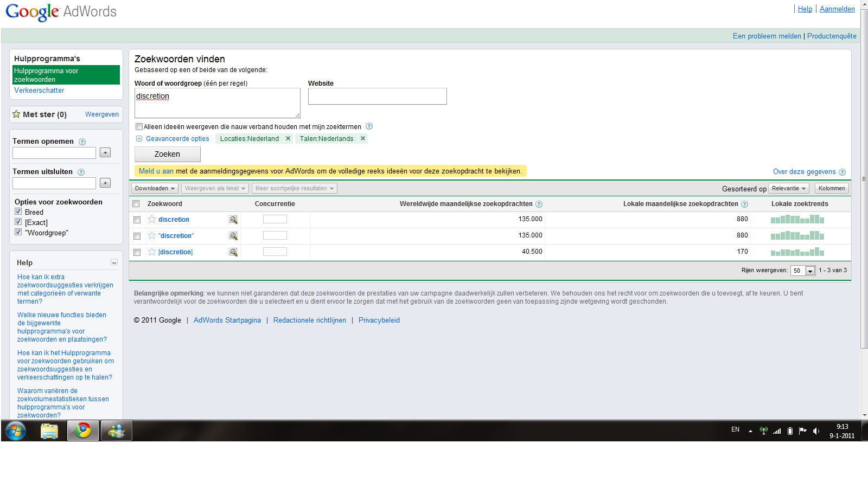
Task: Click the volume speaker tray icon
Action: click(816, 431)
